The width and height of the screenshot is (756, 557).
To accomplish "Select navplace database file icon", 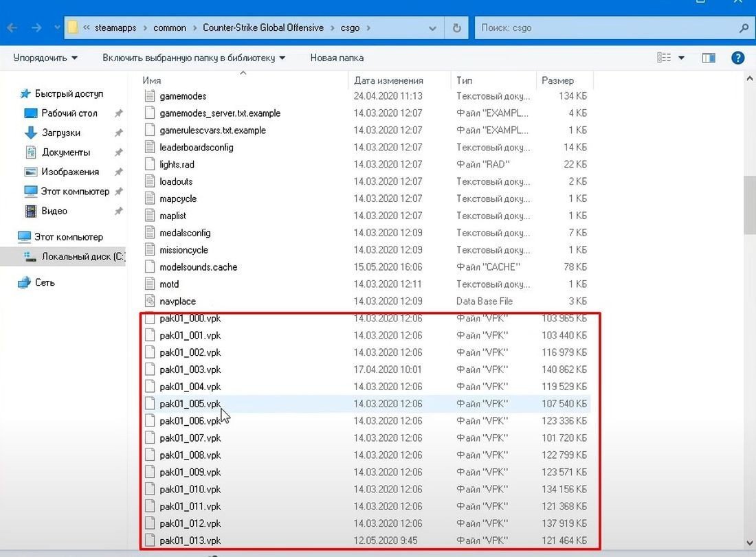I will tap(150, 301).
